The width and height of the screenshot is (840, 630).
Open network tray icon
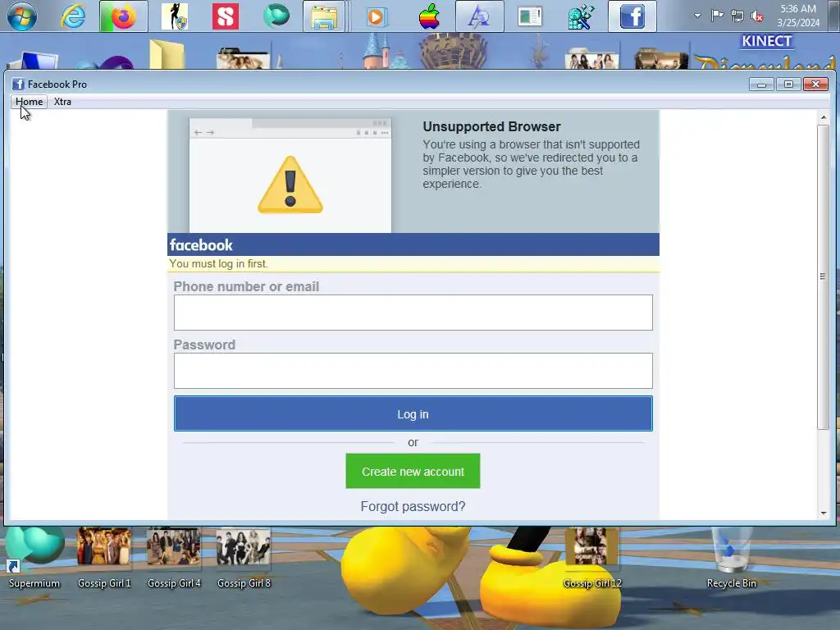pos(737,16)
